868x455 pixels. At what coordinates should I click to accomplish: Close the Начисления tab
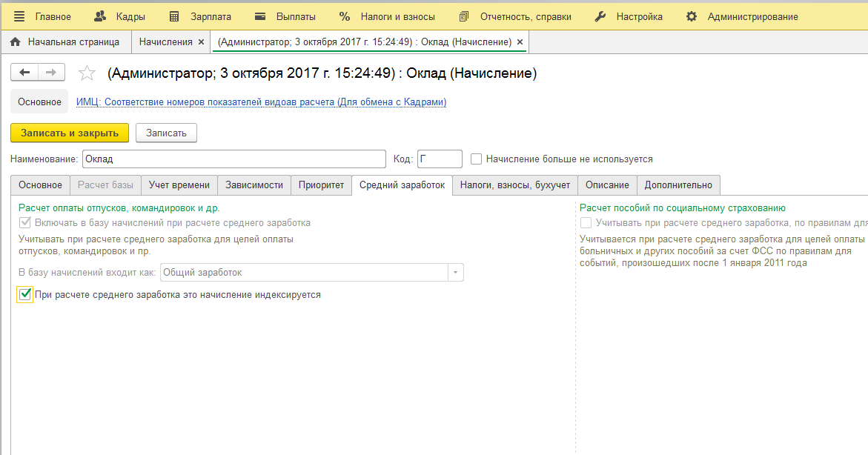click(201, 42)
